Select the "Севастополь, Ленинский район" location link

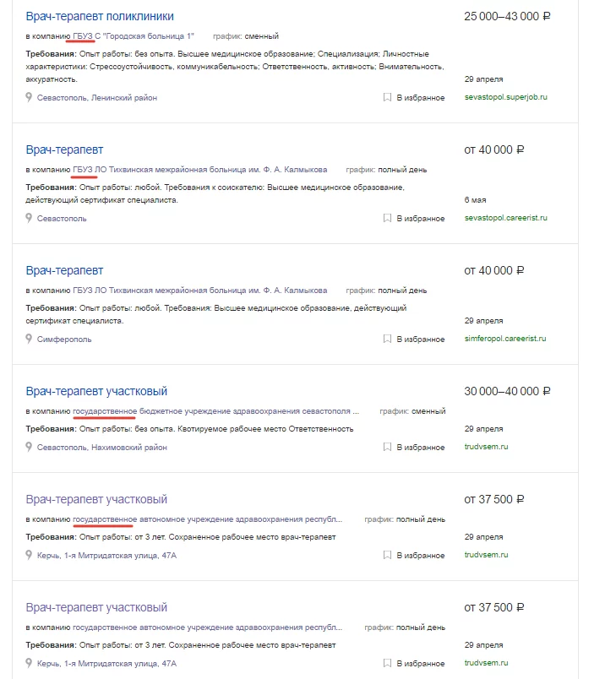[x=97, y=98]
